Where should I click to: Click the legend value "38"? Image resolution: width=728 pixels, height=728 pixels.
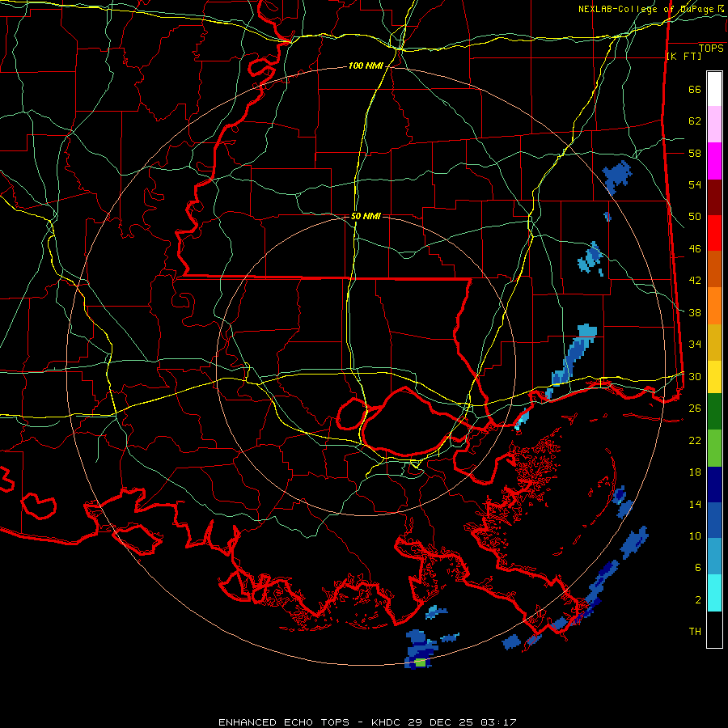695,312
